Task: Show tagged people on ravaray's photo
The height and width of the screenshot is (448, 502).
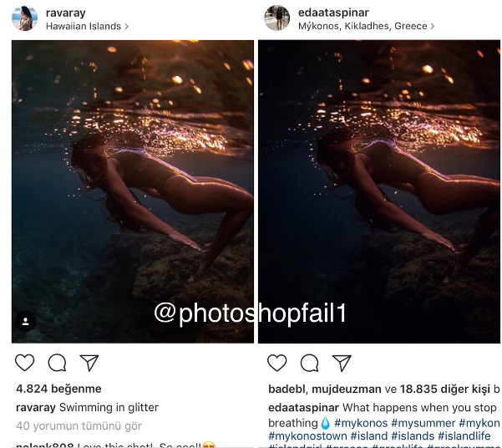Action: click(x=25, y=321)
